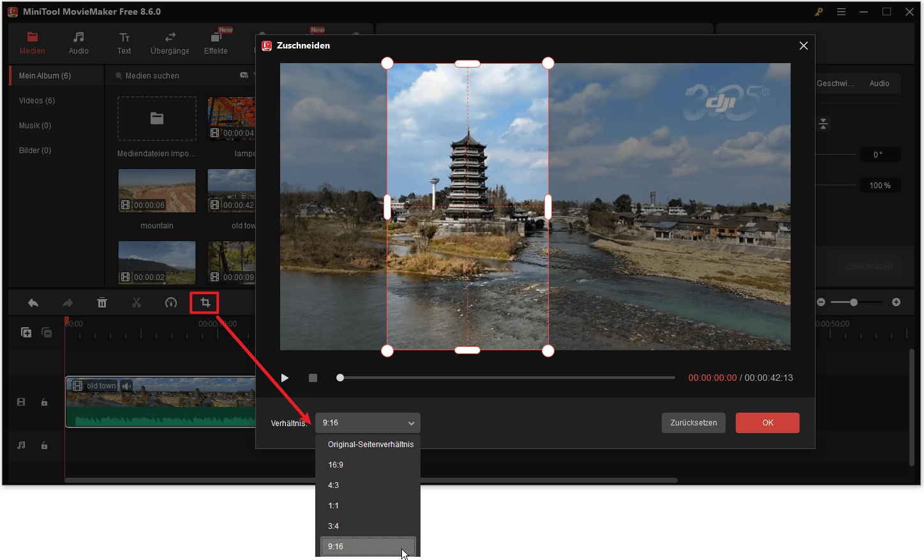Play the crop preview video
The image size is (924, 560).
click(285, 378)
